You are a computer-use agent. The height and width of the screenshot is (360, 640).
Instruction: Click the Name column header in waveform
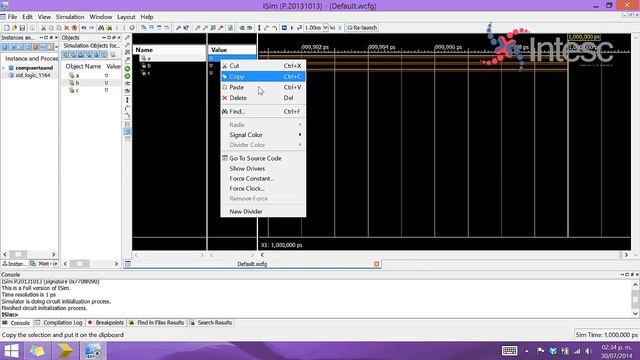(169, 50)
